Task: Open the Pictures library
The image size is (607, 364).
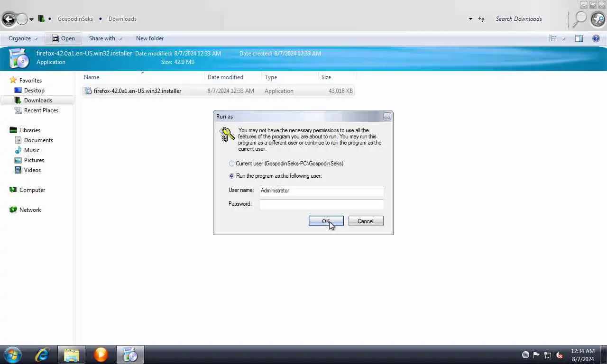Action: (x=34, y=160)
